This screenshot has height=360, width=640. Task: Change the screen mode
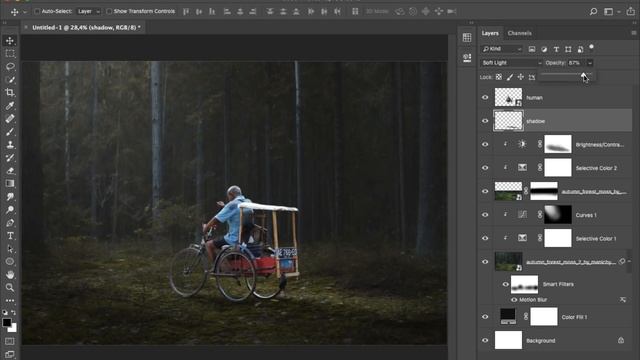pyautogui.click(x=10, y=354)
